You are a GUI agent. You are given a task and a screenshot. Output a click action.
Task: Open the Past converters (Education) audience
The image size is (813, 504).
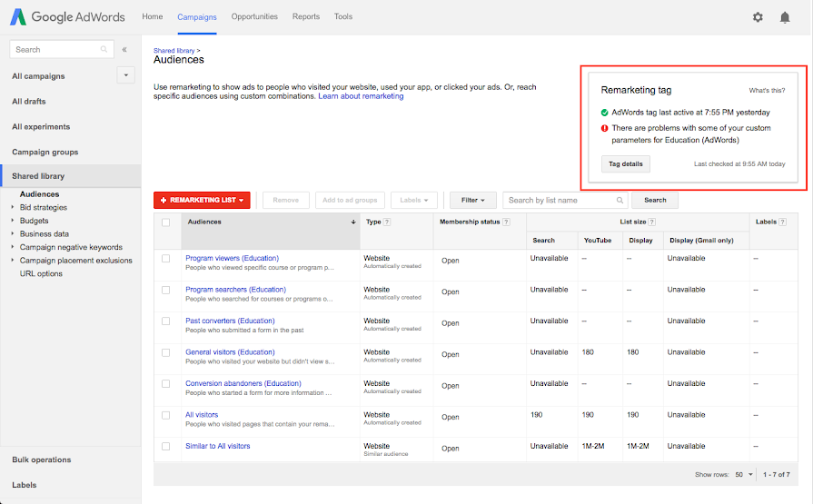[230, 321]
